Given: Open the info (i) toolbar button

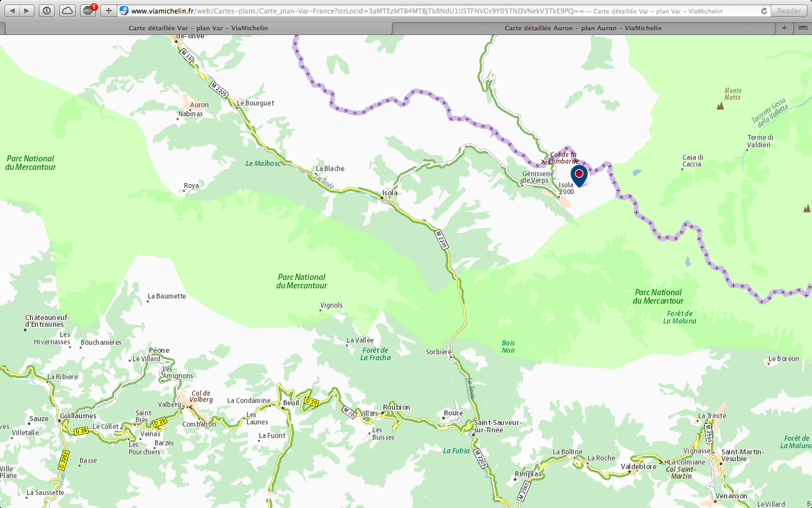Looking at the screenshot, I should point(47,11).
